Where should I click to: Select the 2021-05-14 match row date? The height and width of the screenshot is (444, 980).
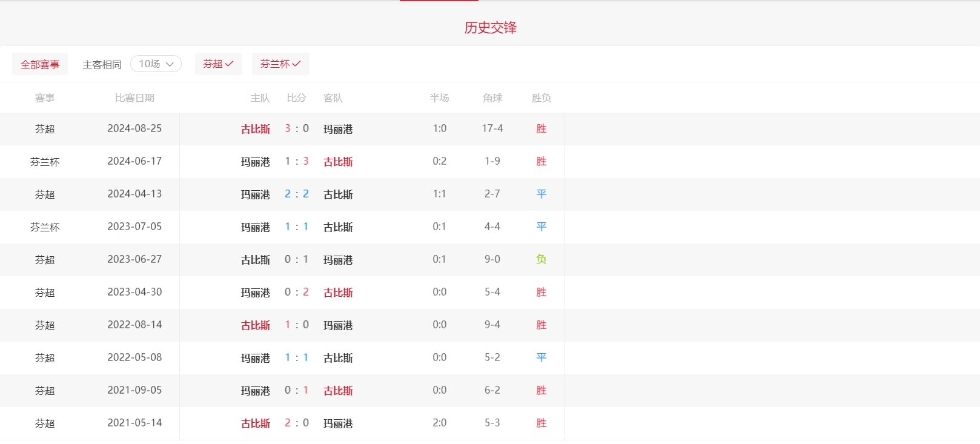click(134, 423)
